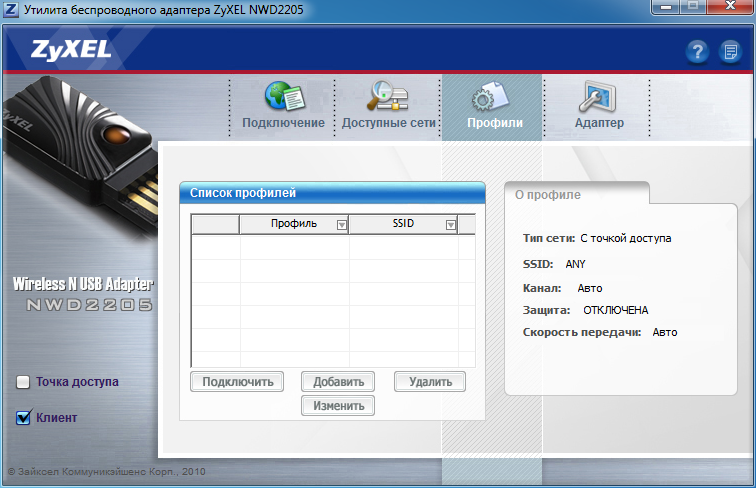Click the Подключить button

[237, 382]
